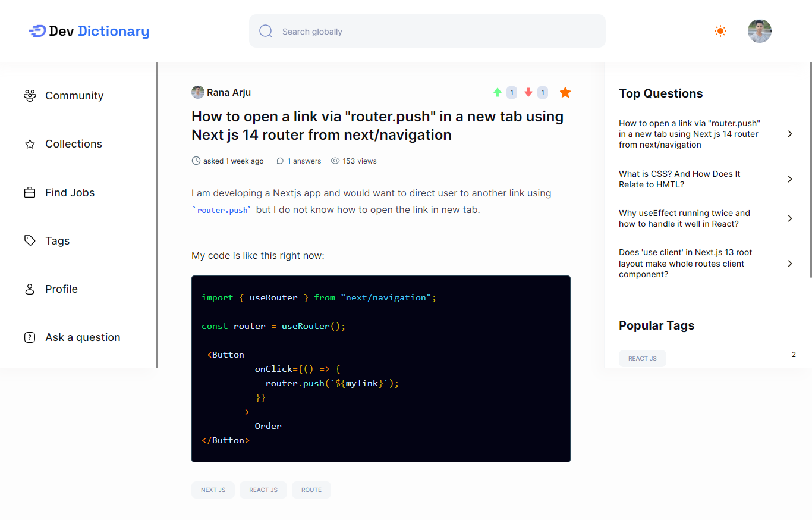812x520 pixels.
Task: Click the search magnifier icon
Action: pos(265,30)
